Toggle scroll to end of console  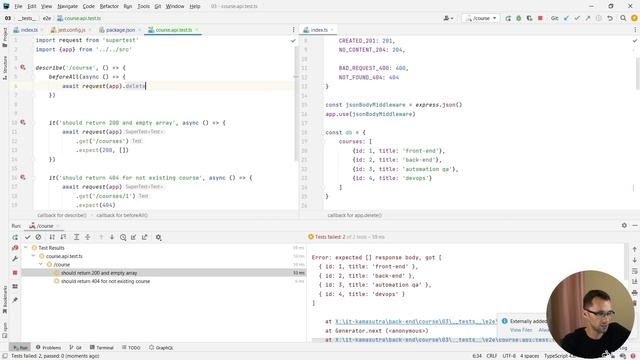[634, 282]
